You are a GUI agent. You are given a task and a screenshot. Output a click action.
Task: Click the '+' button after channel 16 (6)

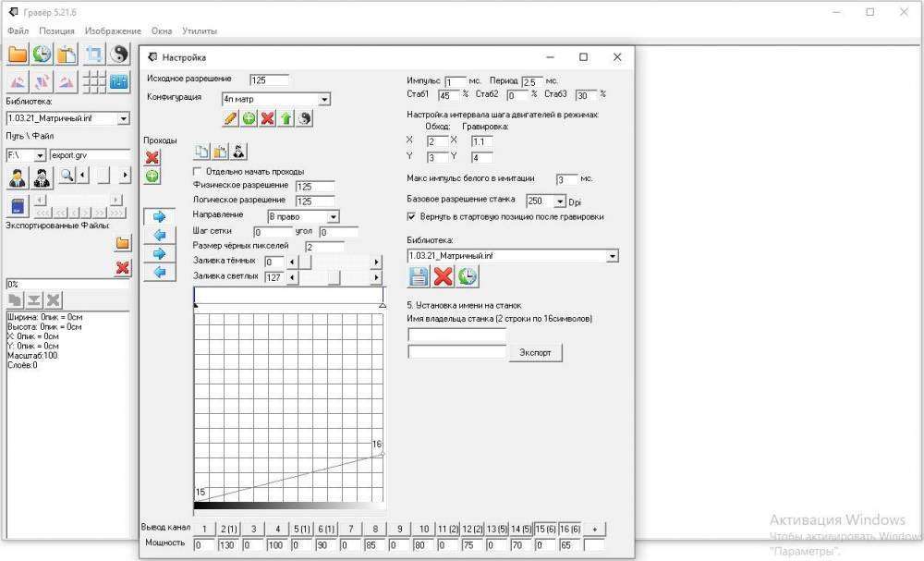point(594,528)
